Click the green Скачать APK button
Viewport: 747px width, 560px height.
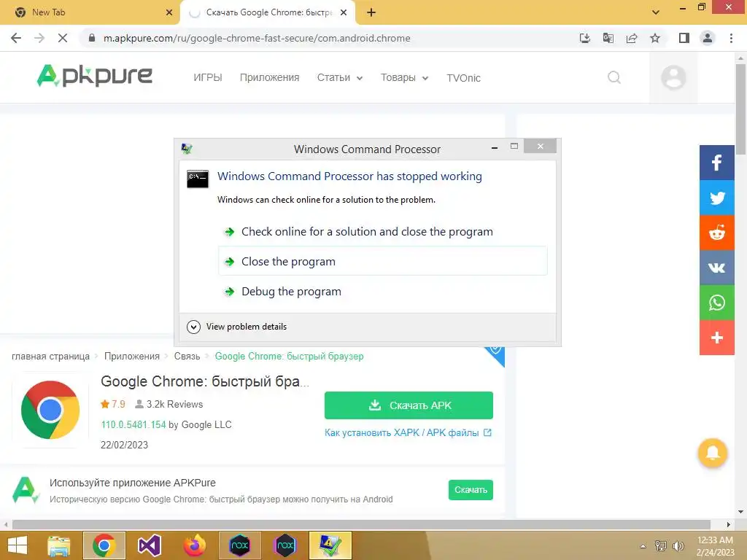point(409,405)
